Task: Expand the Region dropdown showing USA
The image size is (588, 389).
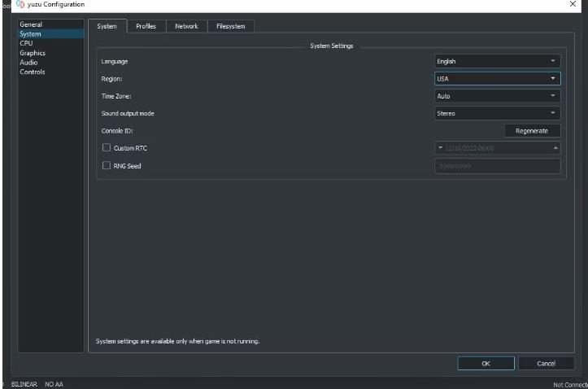Action: tap(498, 78)
